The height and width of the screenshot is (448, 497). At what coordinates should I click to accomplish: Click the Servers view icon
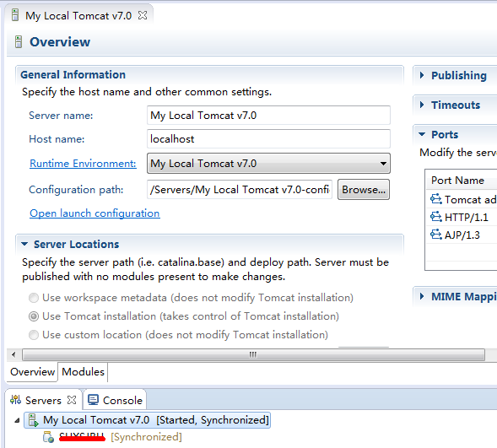(x=15, y=400)
